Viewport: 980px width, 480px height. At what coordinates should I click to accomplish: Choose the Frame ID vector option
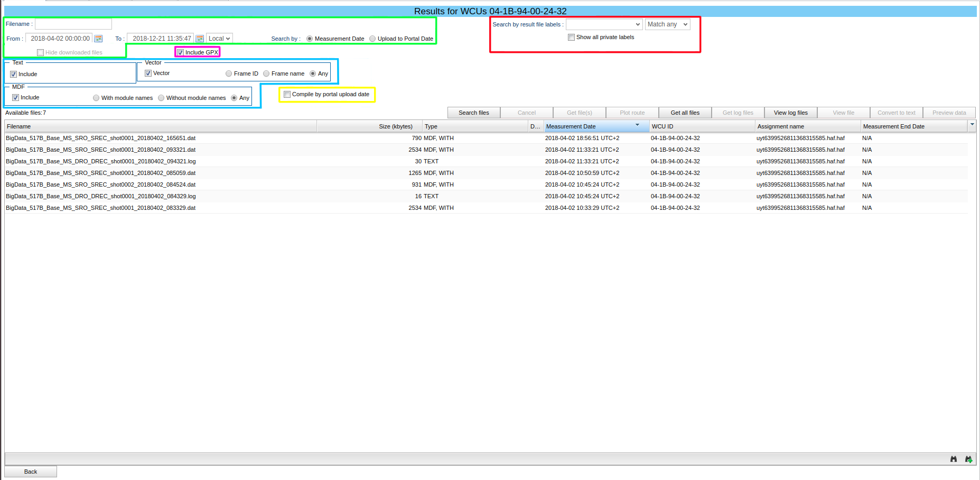229,74
